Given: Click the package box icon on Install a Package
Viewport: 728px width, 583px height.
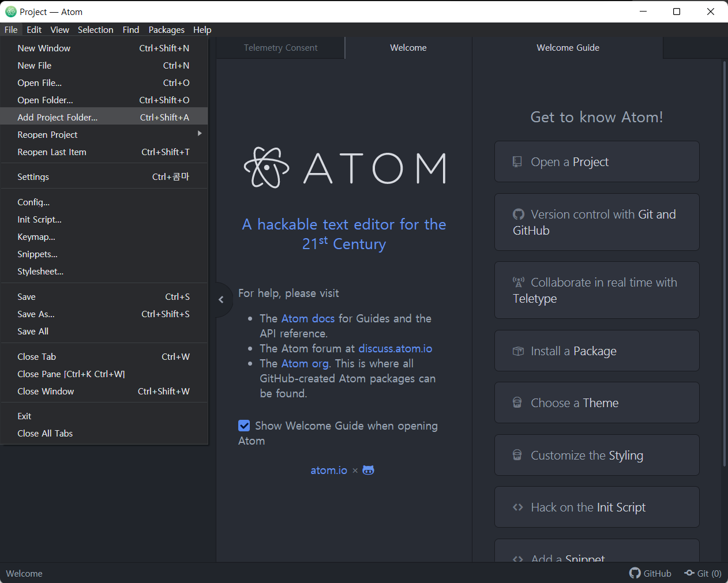Looking at the screenshot, I should [x=518, y=351].
